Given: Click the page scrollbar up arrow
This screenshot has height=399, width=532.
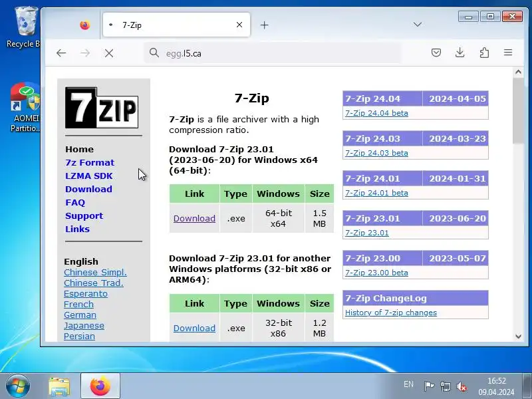Looking at the screenshot, I should pyautogui.click(x=518, y=72).
